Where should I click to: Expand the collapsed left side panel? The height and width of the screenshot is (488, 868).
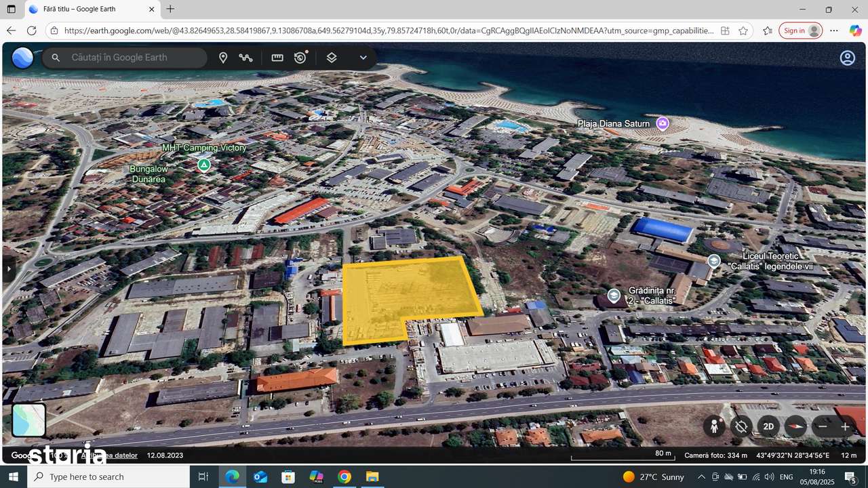coord(9,269)
